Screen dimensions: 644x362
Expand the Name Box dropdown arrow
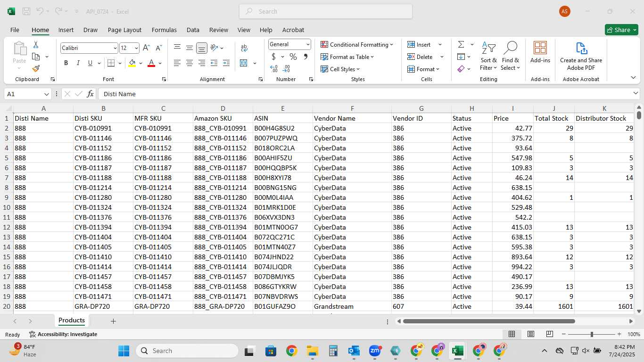pyautogui.click(x=46, y=94)
